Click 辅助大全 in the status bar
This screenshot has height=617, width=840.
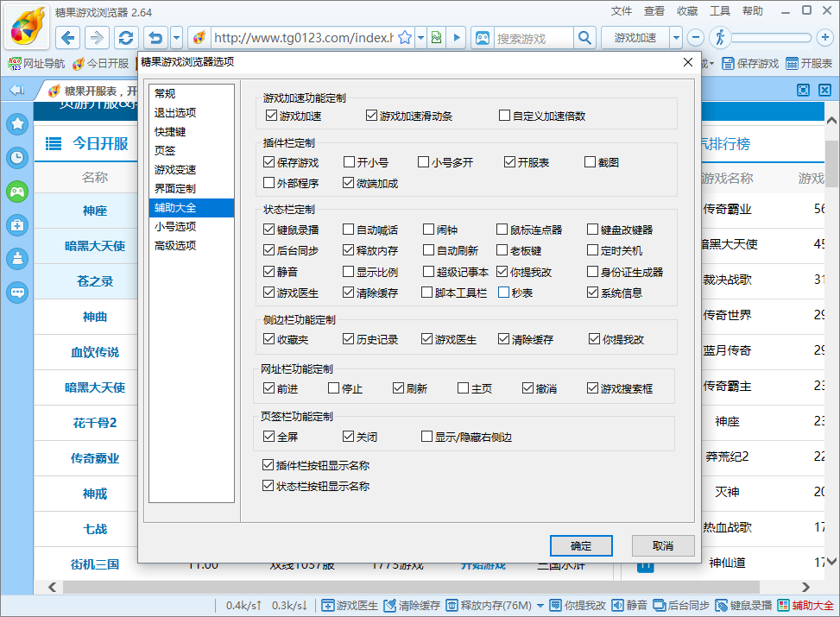tap(805, 605)
